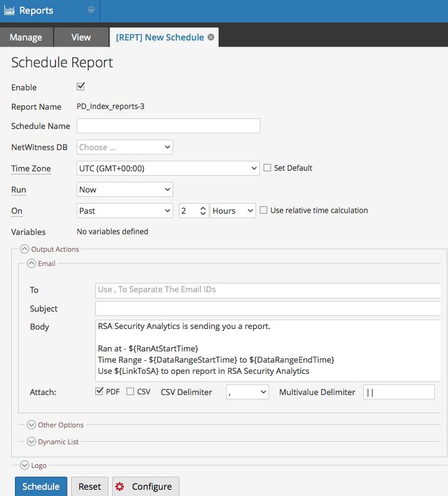Collapse the Output Actions section
This screenshot has height=496, width=448.
click(x=24, y=249)
